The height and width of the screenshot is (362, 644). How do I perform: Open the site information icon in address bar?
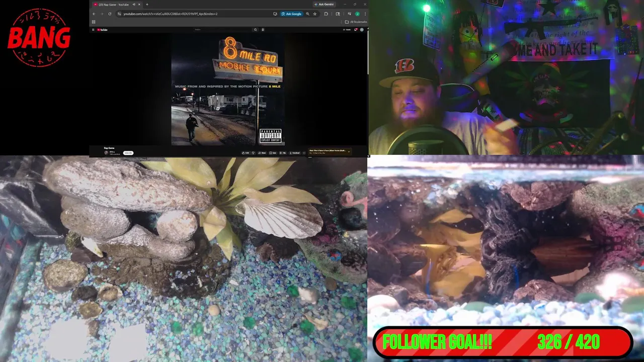click(119, 14)
